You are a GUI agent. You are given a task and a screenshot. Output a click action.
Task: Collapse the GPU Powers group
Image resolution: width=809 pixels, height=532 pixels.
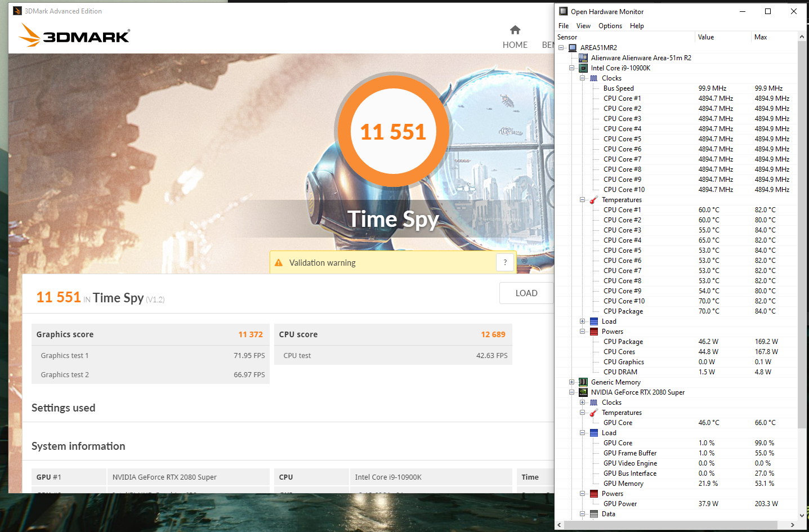(583, 494)
